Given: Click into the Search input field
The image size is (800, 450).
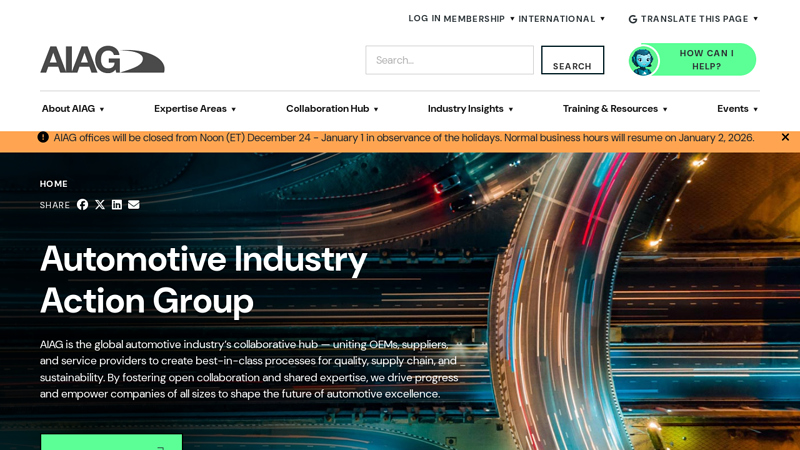Looking at the screenshot, I should (449, 60).
